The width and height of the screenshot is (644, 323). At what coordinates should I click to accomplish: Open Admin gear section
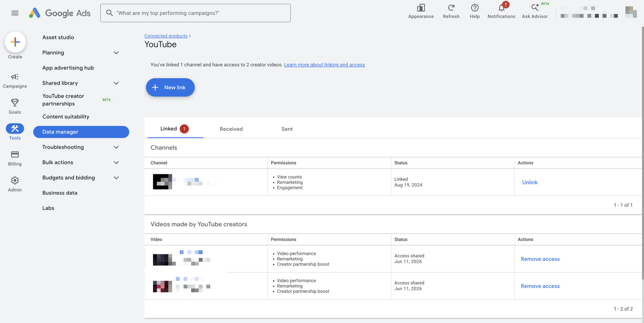(x=15, y=184)
